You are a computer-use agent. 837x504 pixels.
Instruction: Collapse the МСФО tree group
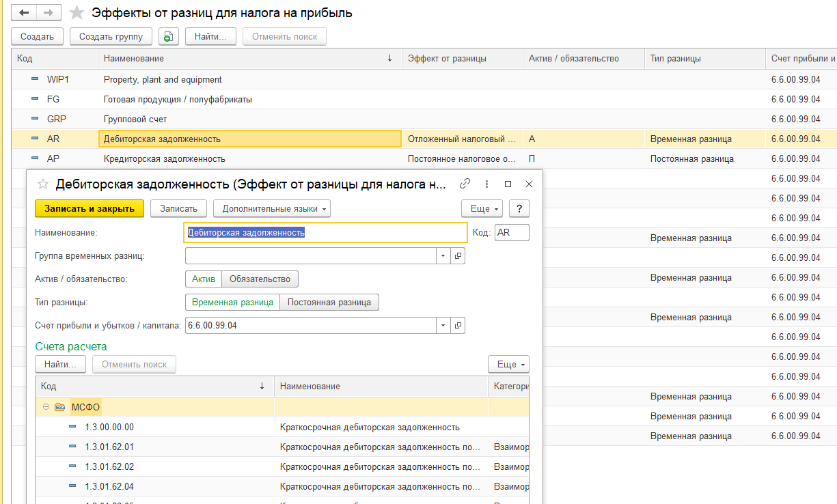(46, 407)
